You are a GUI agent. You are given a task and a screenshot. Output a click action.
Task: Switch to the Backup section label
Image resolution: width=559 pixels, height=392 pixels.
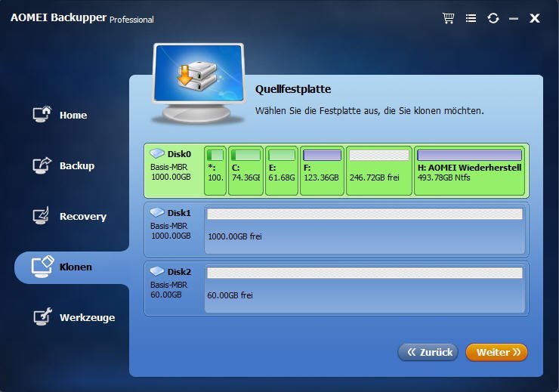(x=77, y=165)
